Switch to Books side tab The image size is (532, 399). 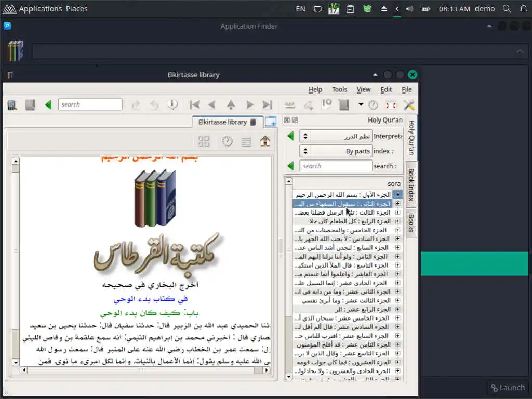pos(411,223)
